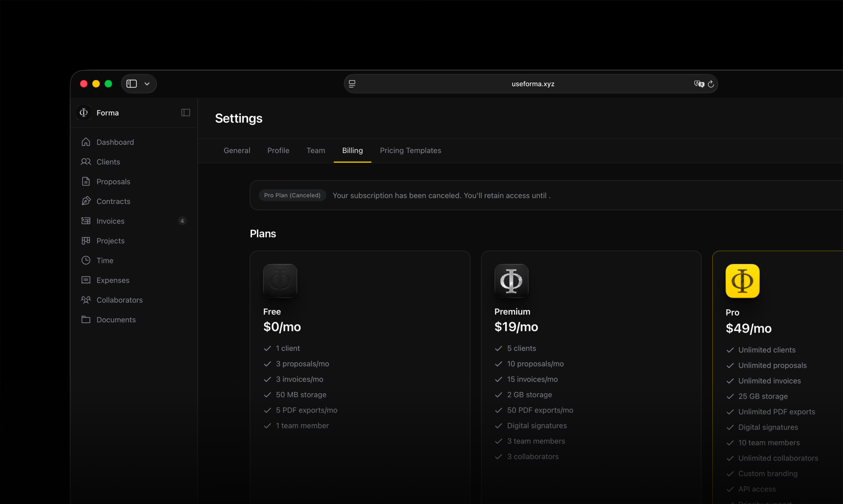The image size is (843, 504).
Task: Click the Documents folder icon
Action: [86, 320]
